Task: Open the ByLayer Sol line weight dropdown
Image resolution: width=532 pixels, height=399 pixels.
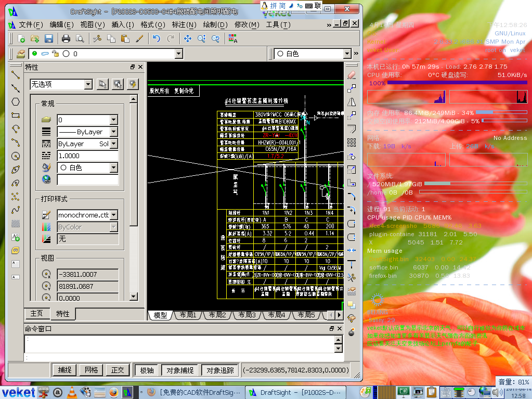Action: point(114,144)
